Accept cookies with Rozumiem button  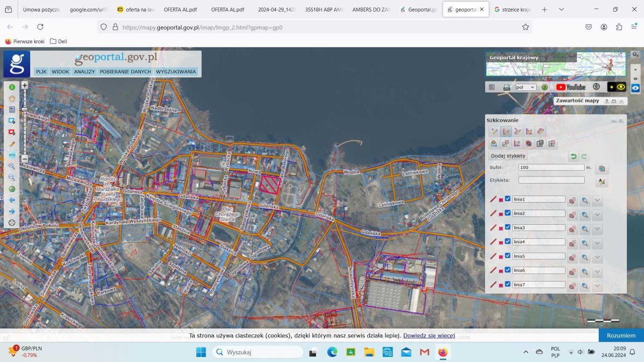click(x=621, y=335)
